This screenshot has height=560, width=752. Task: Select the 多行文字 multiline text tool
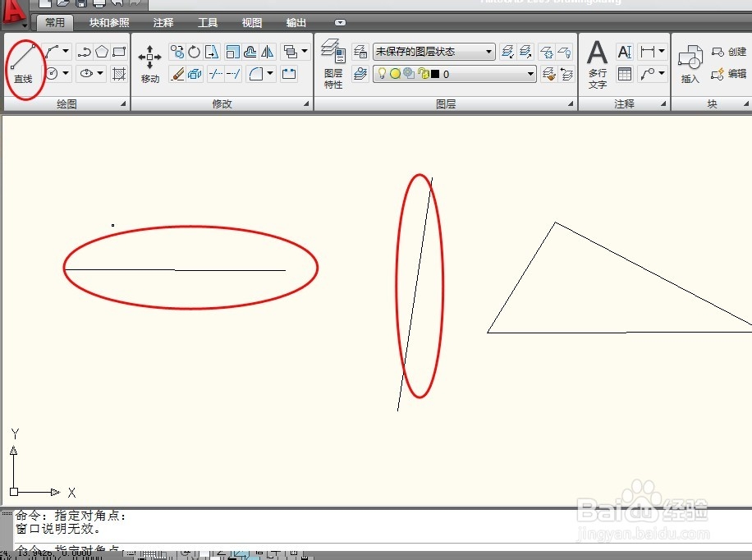point(598,64)
